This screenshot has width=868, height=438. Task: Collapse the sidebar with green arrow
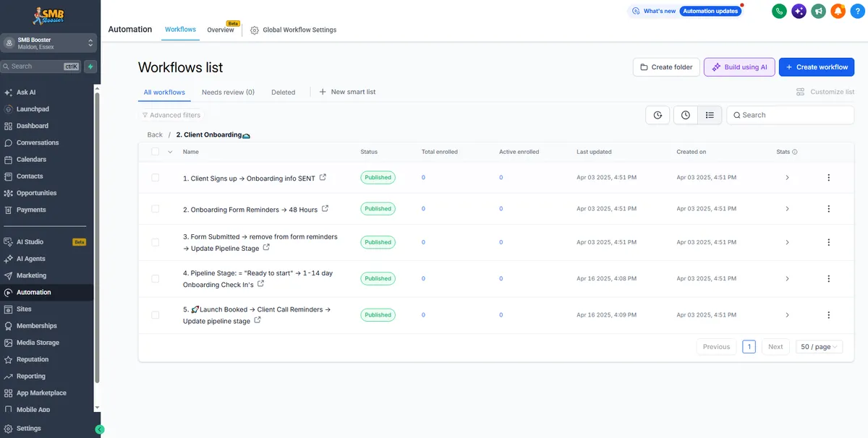(100, 429)
